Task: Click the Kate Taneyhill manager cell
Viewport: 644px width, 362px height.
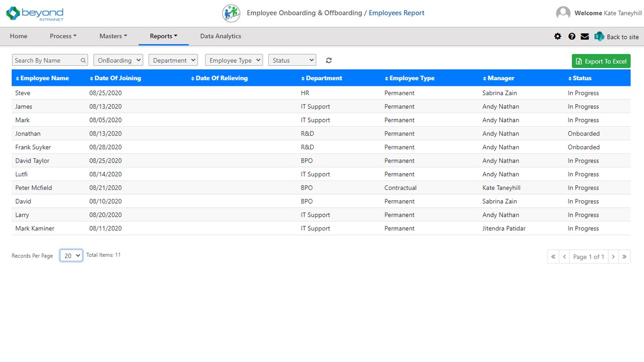Action: pyautogui.click(x=501, y=188)
